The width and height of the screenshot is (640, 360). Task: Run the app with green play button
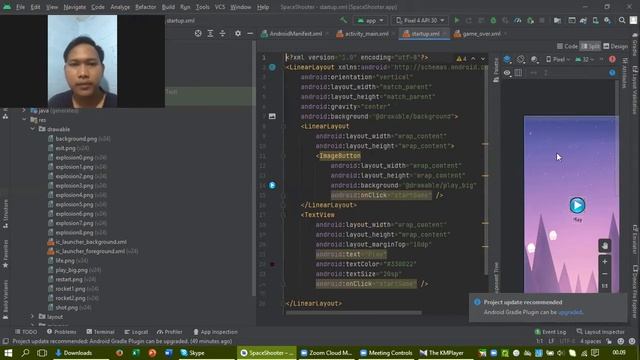(457, 20)
